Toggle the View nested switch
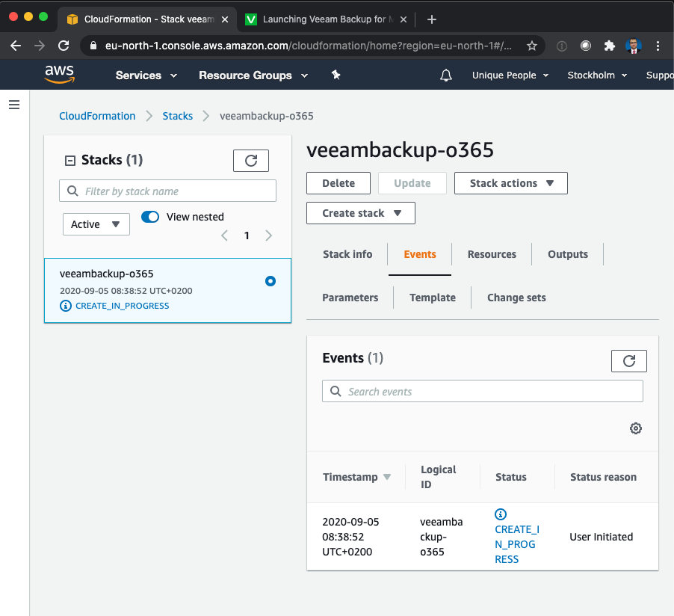Screen dimensions: 674x616 pos(150,217)
